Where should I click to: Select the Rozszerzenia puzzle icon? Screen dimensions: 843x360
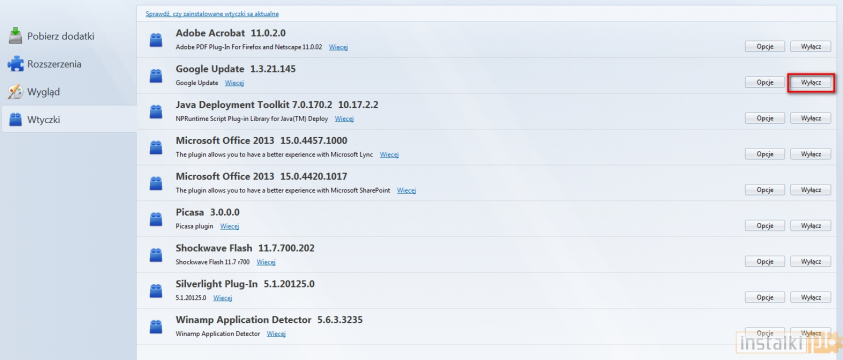coord(16,64)
